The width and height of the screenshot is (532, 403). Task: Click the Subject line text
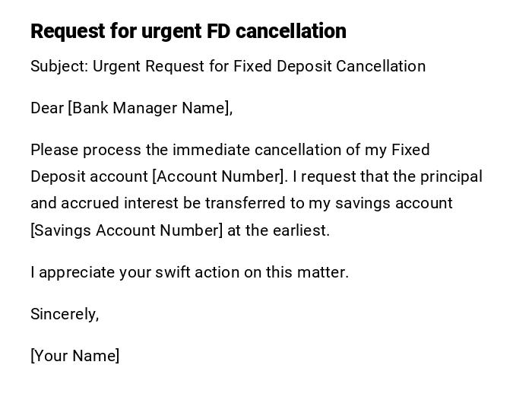(x=228, y=66)
